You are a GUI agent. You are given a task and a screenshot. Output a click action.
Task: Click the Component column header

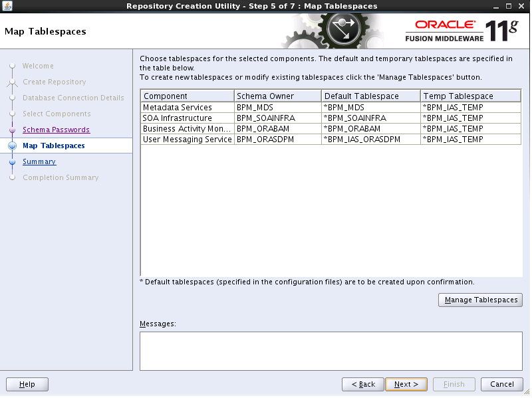tap(188, 96)
